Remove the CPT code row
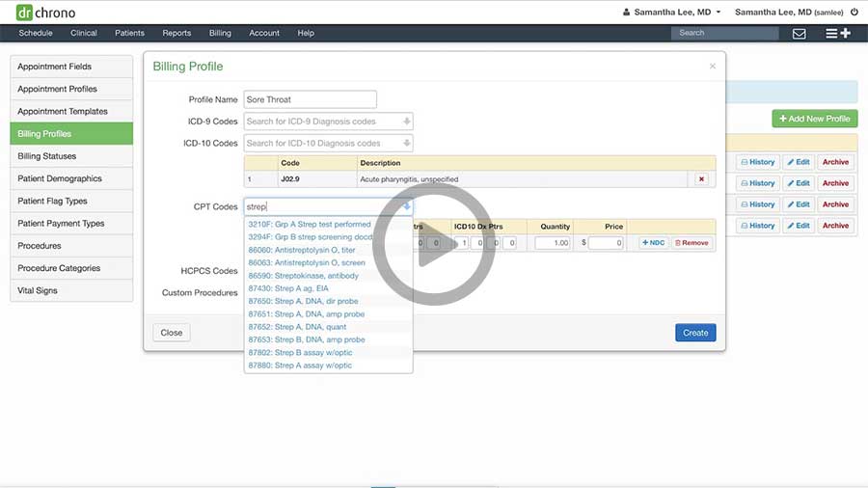The height and width of the screenshot is (488, 868). (691, 243)
